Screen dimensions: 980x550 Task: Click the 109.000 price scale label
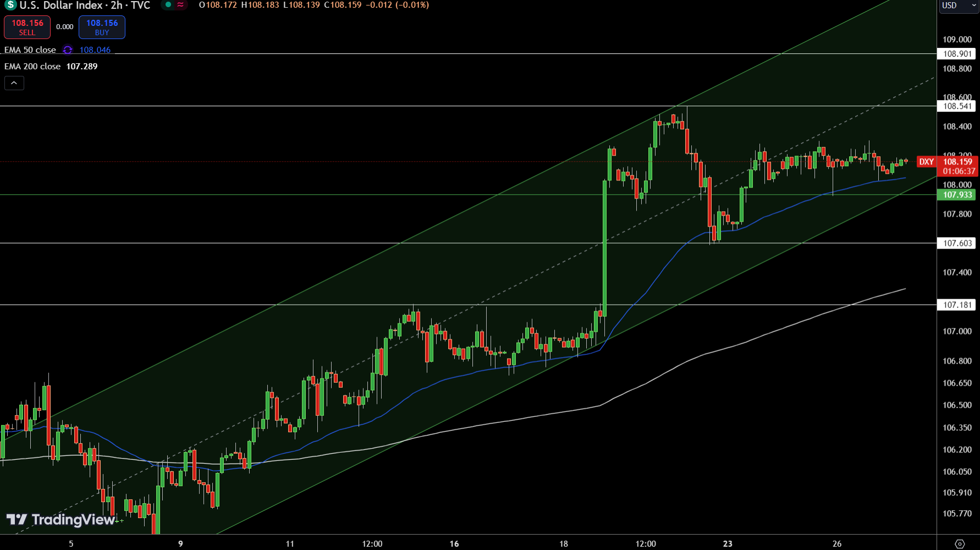[957, 40]
